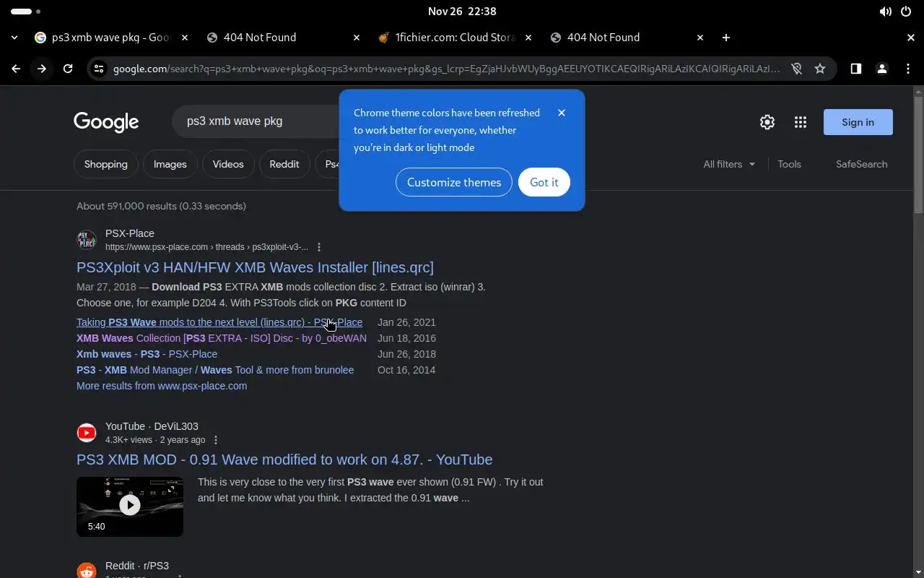Open the Chrome side panel
Image resolution: width=924 pixels, height=578 pixels.
click(855, 69)
